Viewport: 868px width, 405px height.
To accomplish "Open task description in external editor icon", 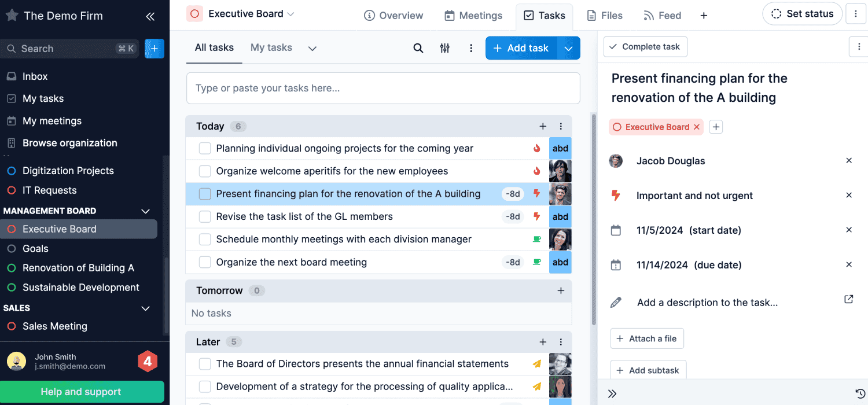I will [848, 300].
